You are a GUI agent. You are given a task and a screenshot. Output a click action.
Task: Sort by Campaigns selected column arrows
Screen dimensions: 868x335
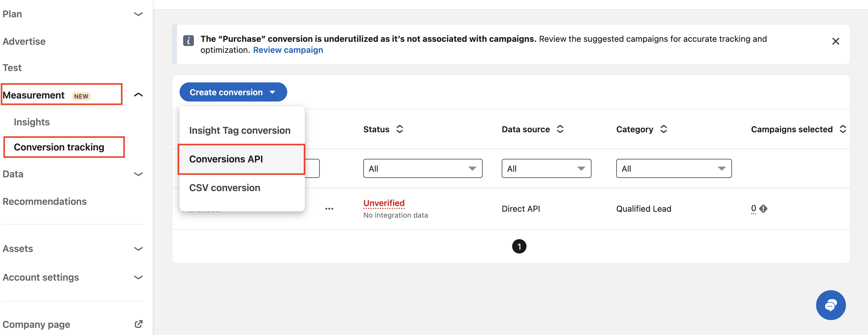point(843,129)
